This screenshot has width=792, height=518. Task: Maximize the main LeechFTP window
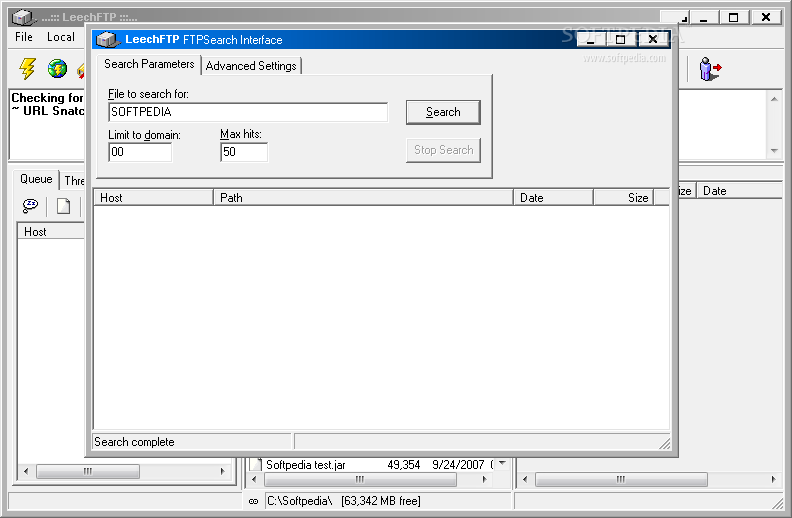(x=734, y=17)
